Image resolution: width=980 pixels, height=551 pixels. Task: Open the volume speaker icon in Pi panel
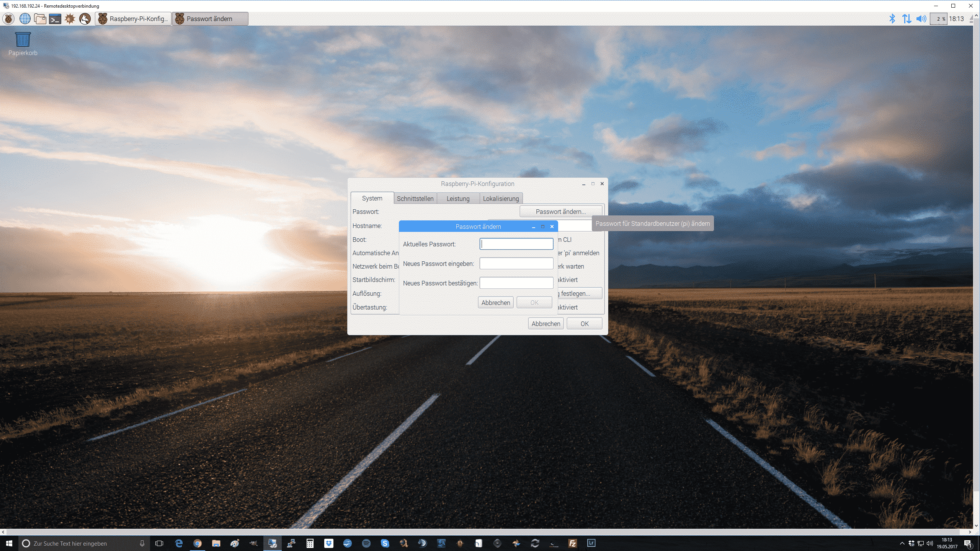pyautogui.click(x=921, y=19)
